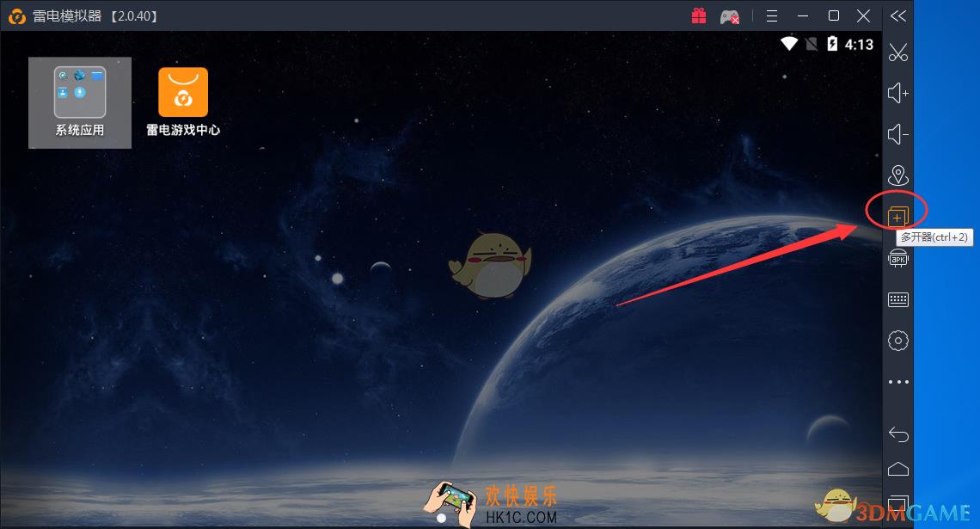
Task: Click the gamepad controller icon
Action: pos(729,16)
